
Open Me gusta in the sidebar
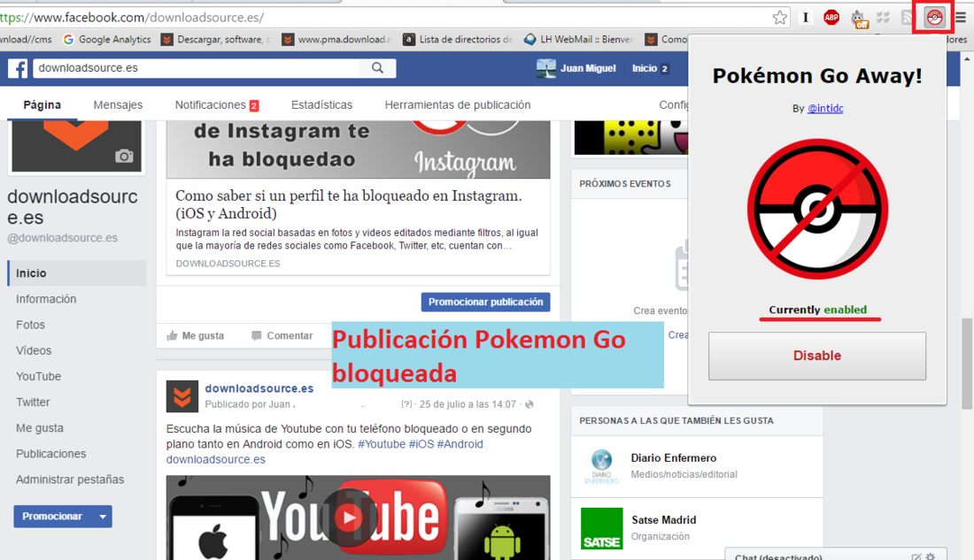pos(40,428)
